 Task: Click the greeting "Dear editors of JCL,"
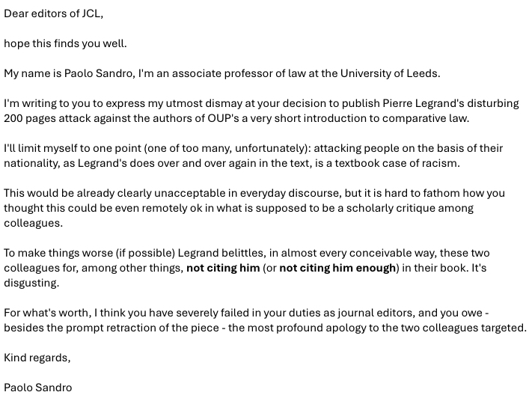(x=53, y=13)
